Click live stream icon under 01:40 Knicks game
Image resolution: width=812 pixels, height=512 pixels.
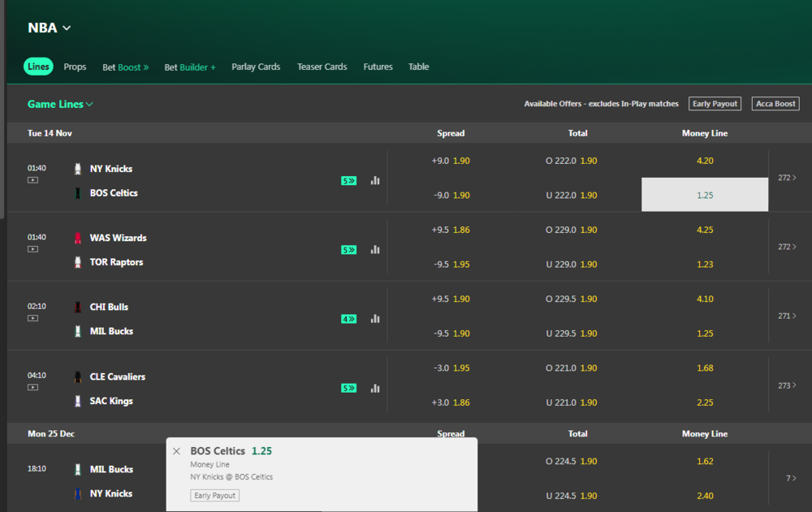click(32, 180)
